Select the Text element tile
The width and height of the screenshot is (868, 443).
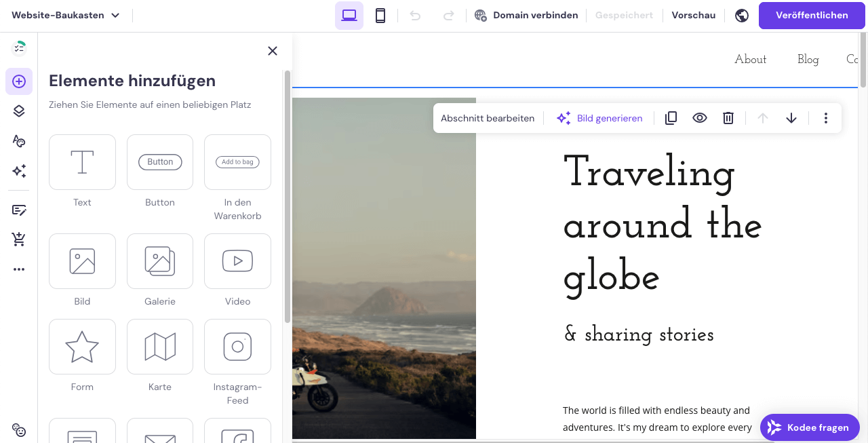click(82, 162)
